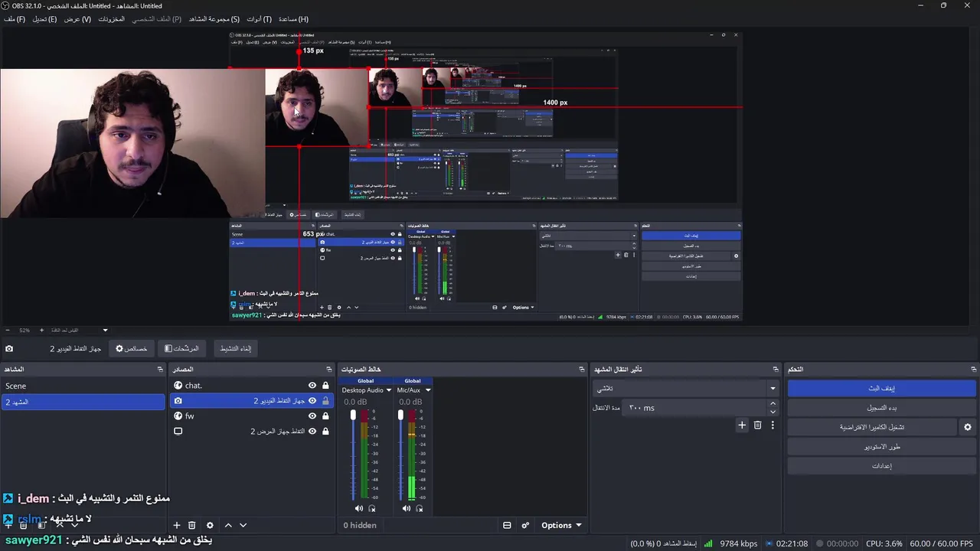
Task: Increase transition duration with up arrow
Action: [x=773, y=404]
